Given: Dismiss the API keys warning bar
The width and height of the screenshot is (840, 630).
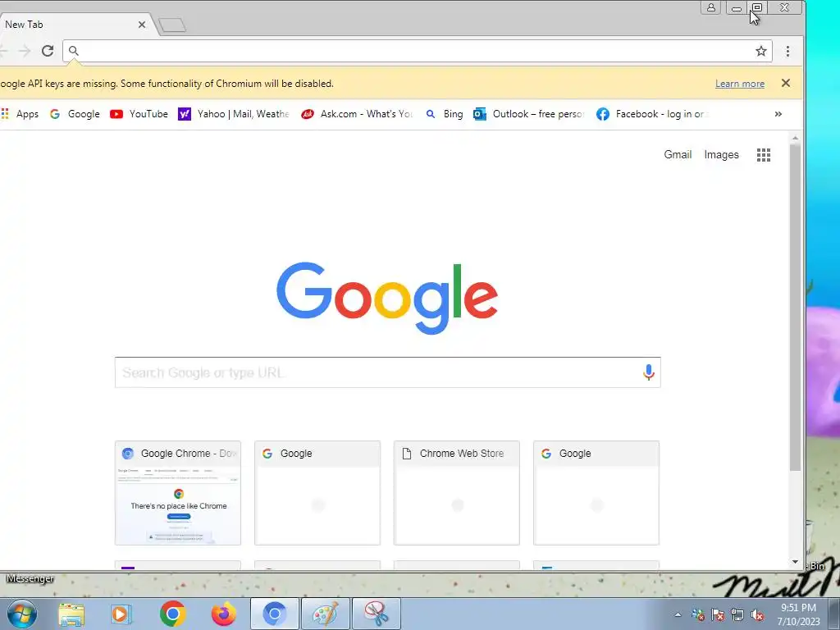Looking at the screenshot, I should coord(785,83).
